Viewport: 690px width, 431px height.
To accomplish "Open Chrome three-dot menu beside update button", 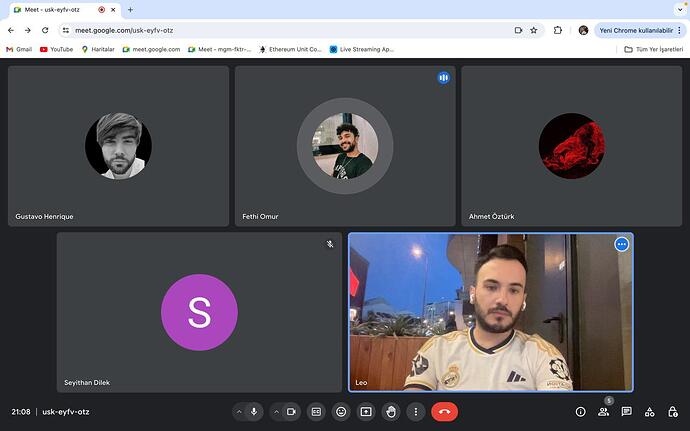I will coord(679,30).
